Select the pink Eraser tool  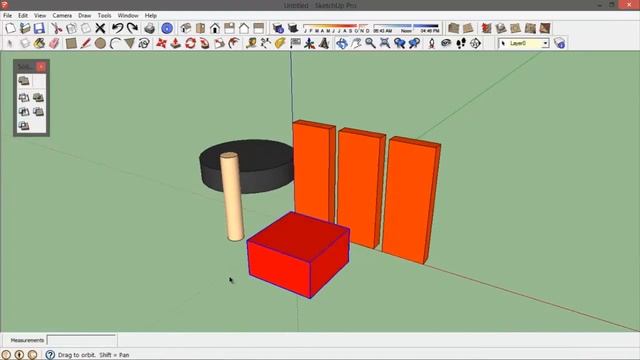54,43
